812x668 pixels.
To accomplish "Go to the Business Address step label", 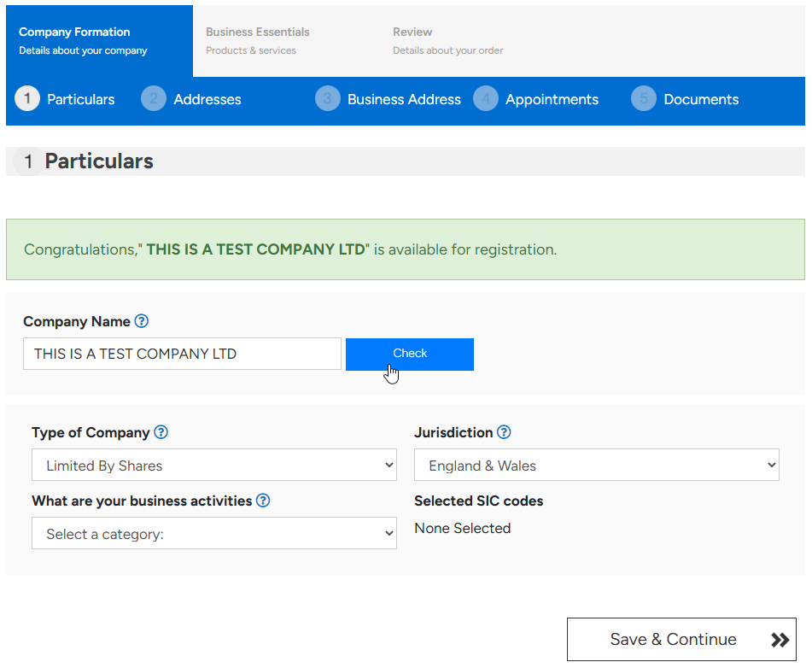I will (x=404, y=99).
